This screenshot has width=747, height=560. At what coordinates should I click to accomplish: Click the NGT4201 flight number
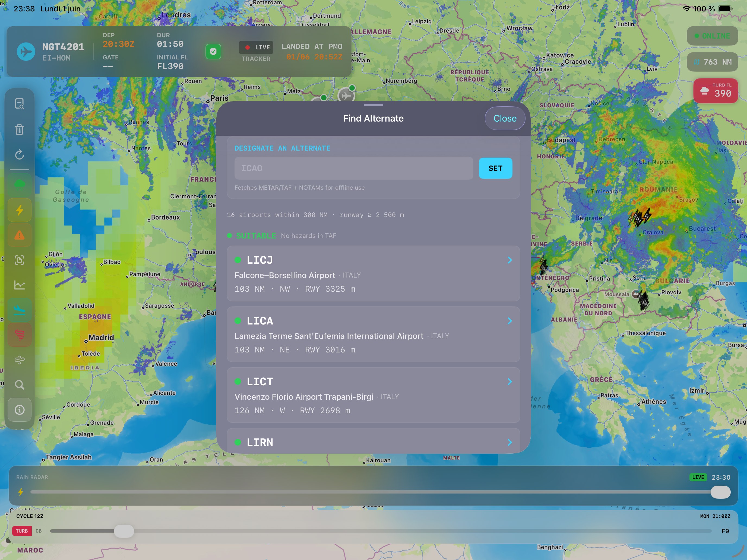pos(63,47)
